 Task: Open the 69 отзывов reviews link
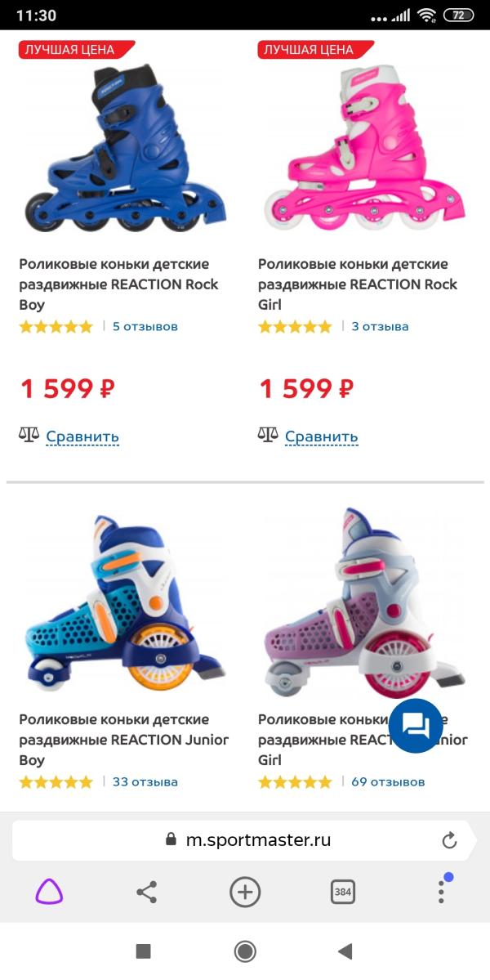tap(388, 782)
